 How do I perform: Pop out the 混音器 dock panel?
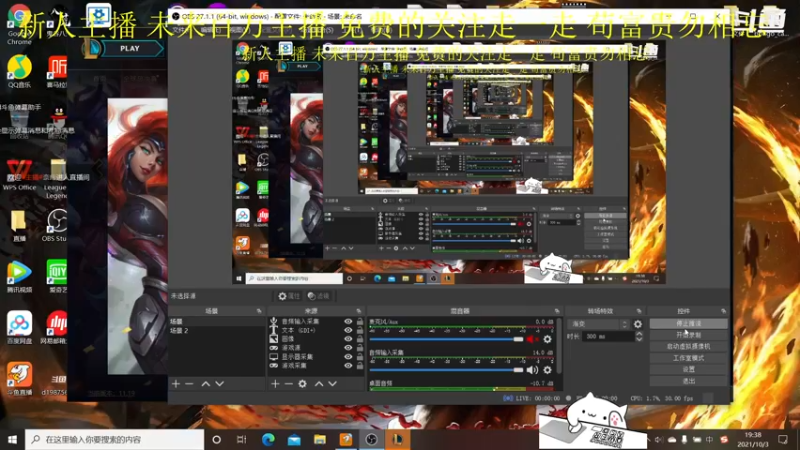pos(557,311)
